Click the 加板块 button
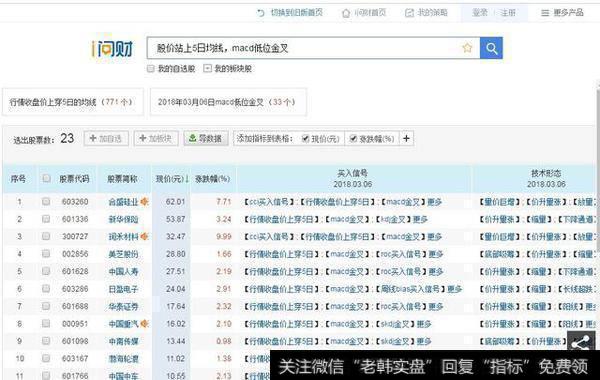The height and width of the screenshot is (380, 600). coord(156,139)
